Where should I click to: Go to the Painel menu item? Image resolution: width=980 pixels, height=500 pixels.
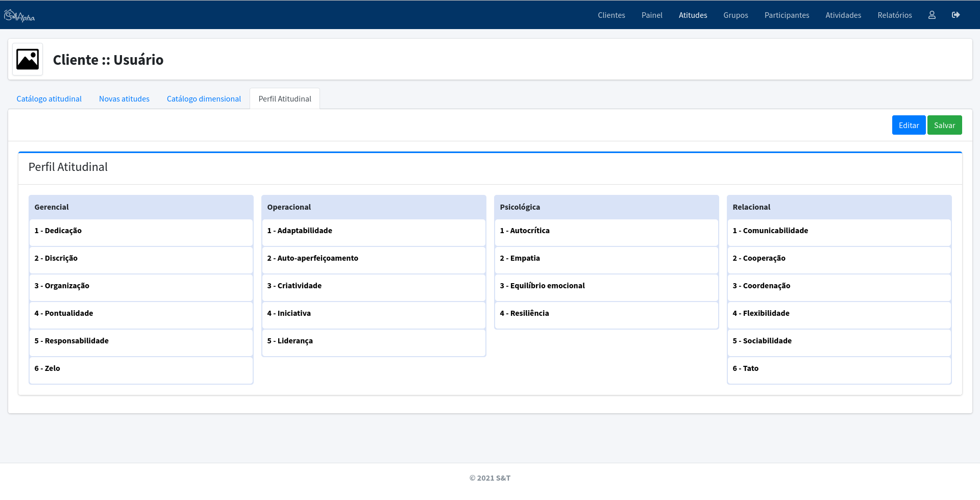652,15
